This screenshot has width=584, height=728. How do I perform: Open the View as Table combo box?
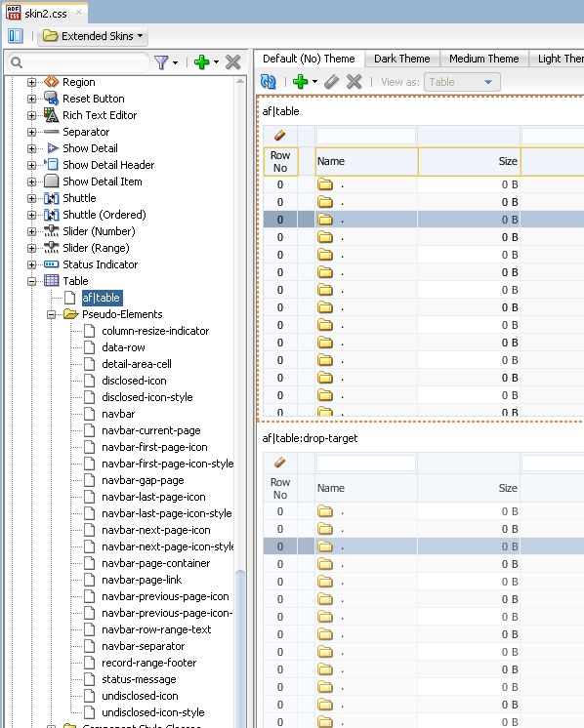pos(462,82)
